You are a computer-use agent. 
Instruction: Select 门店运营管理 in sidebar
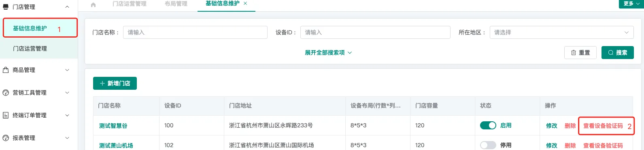(30, 49)
